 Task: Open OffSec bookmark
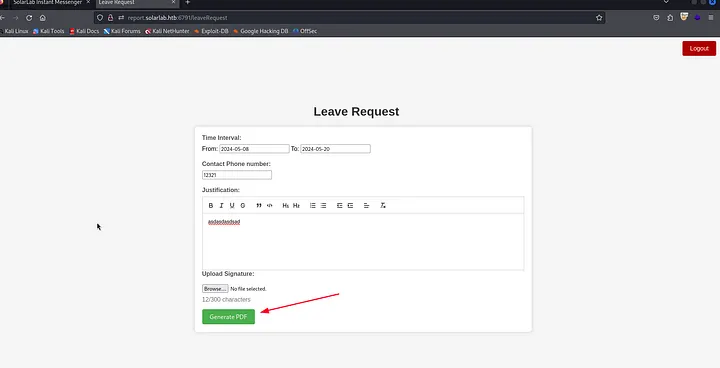(305, 31)
